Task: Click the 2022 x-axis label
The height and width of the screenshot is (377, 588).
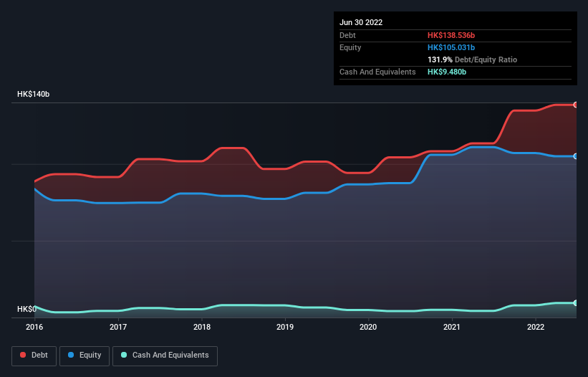Action: pyautogui.click(x=536, y=327)
